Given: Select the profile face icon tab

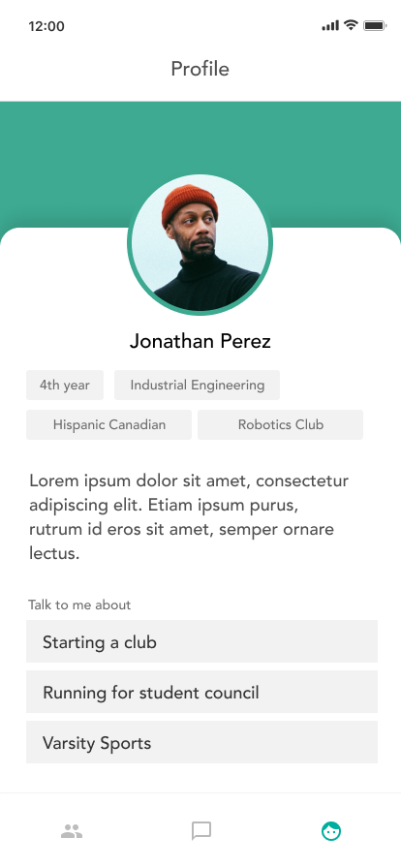Looking at the screenshot, I should tap(331, 831).
